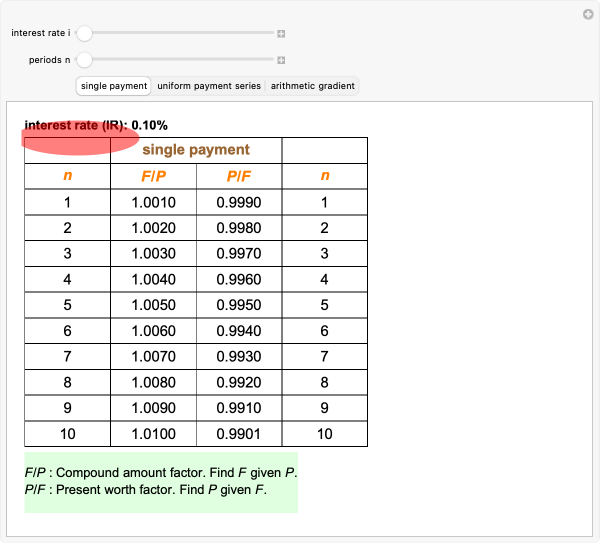Click P/F value 0.9901 in the table
The image size is (600, 544).
click(239, 434)
